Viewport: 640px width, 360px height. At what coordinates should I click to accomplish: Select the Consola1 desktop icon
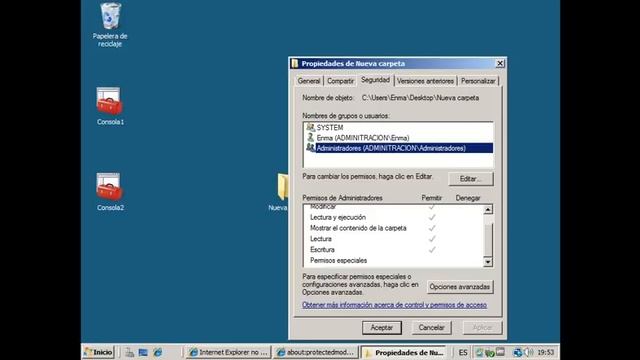[x=110, y=106]
